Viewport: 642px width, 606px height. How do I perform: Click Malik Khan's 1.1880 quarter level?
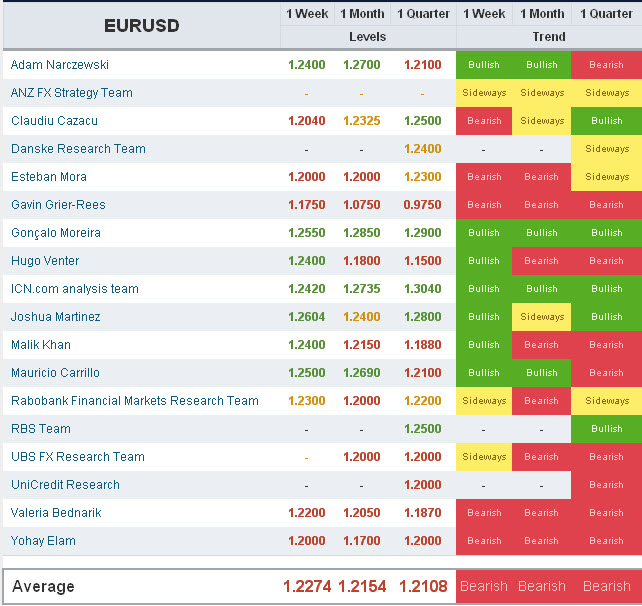(423, 345)
